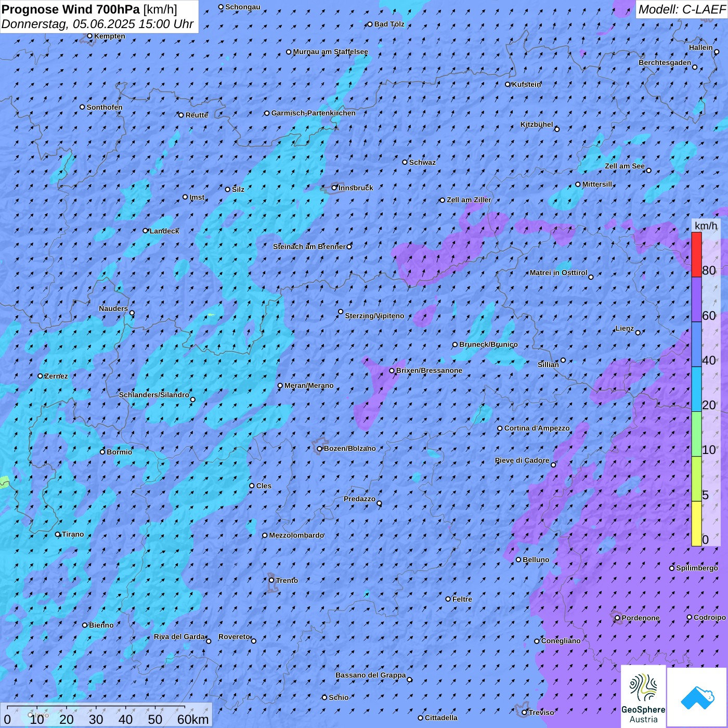Click the 'Feltre' label
Image resolution: width=728 pixels, height=728 pixels.
click(x=462, y=599)
